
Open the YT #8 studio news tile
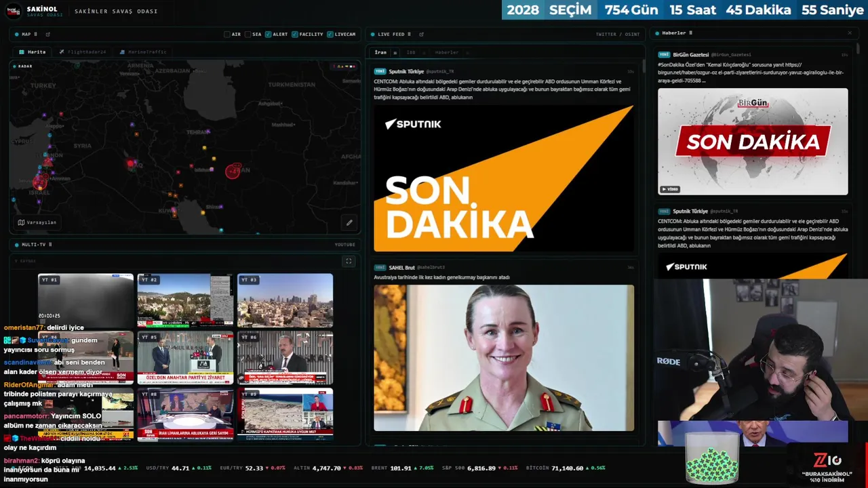click(185, 414)
